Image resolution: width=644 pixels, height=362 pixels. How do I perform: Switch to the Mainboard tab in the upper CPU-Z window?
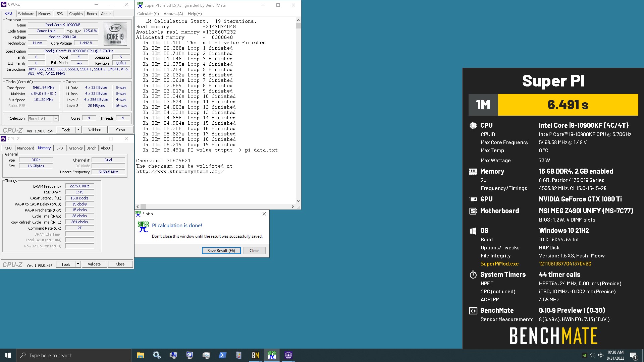click(26, 14)
